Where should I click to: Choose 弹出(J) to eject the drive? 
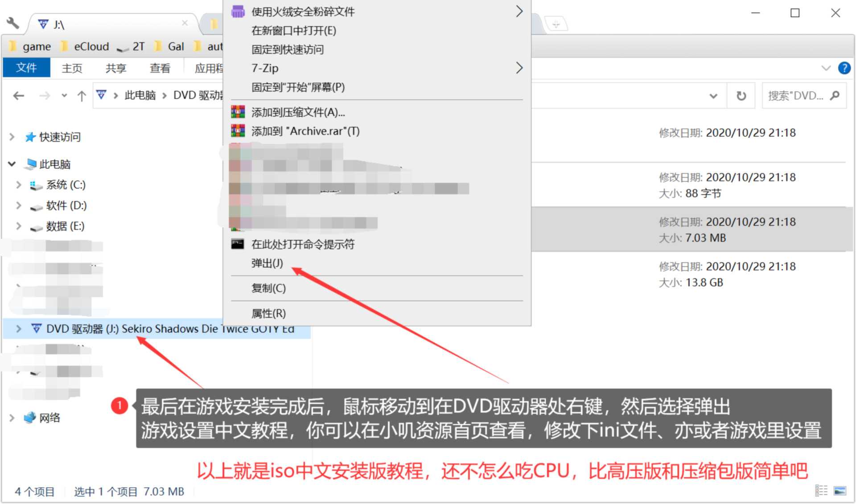[377, 263]
